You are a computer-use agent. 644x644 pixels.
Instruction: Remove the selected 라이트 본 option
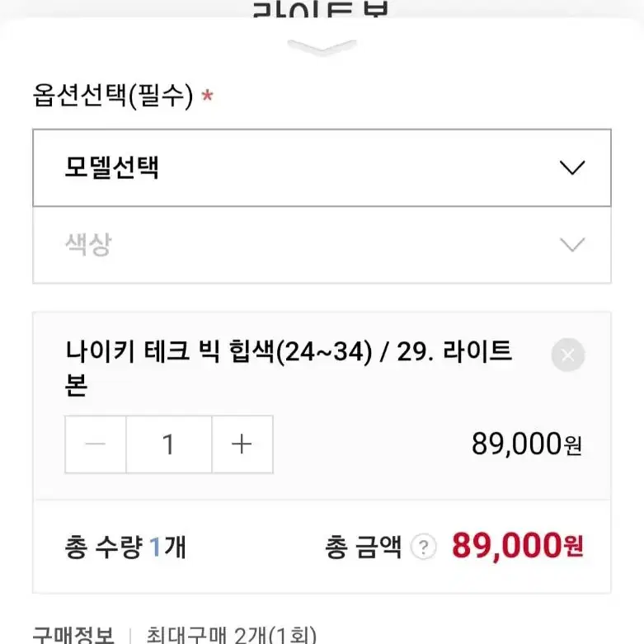click(x=567, y=355)
